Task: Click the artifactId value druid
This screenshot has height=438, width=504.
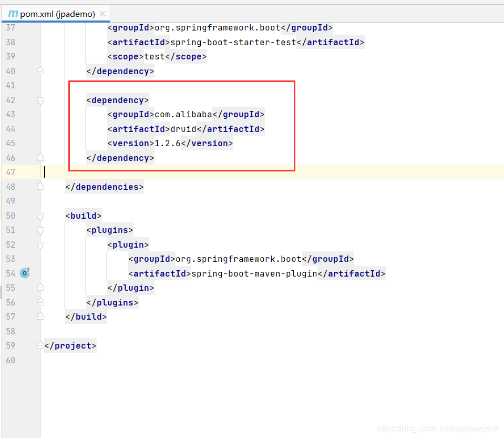Action: point(183,129)
